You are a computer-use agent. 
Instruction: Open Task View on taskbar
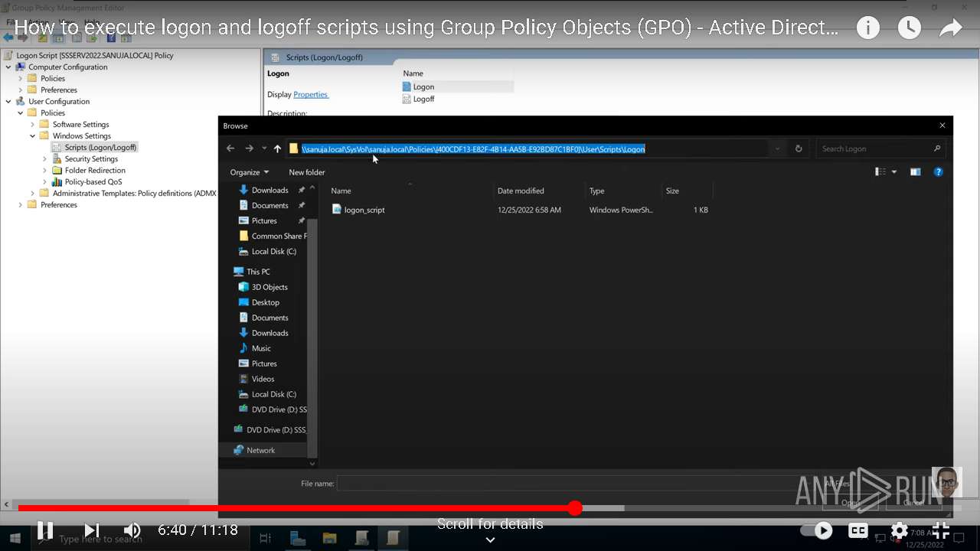(265, 538)
